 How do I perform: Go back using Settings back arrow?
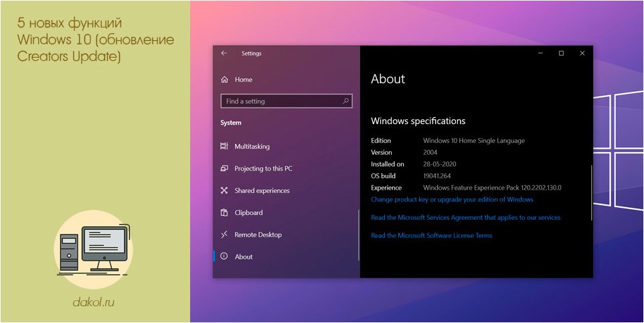pyautogui.click(x=224, y=53)
